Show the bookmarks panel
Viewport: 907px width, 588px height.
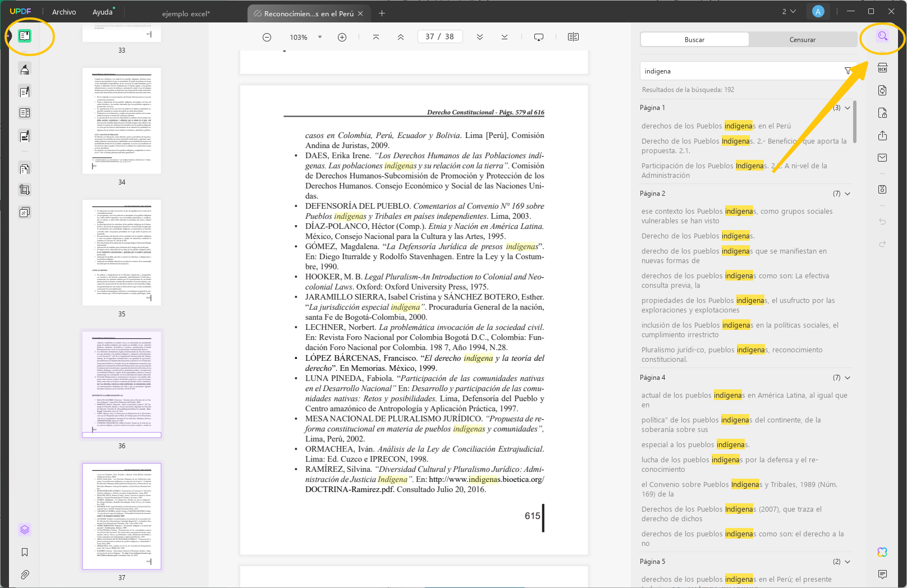[x=25, y=552]
